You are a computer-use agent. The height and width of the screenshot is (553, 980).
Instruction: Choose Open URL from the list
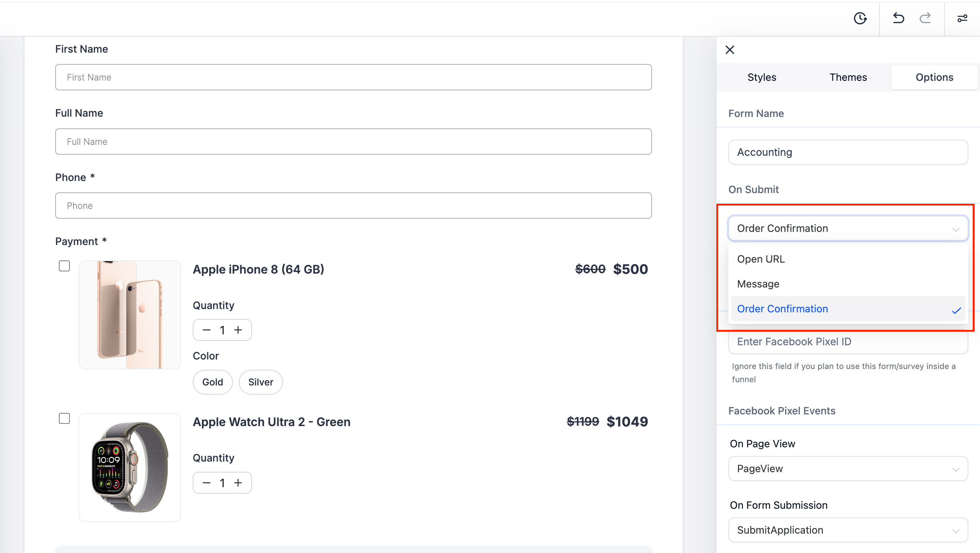[761, 259]
